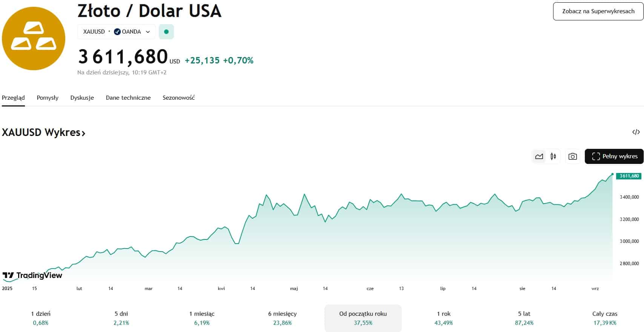The width and height of the screenshot is (644, 332).
Task: Take chart snapshot with camera icon
Action: coord(572,156)
